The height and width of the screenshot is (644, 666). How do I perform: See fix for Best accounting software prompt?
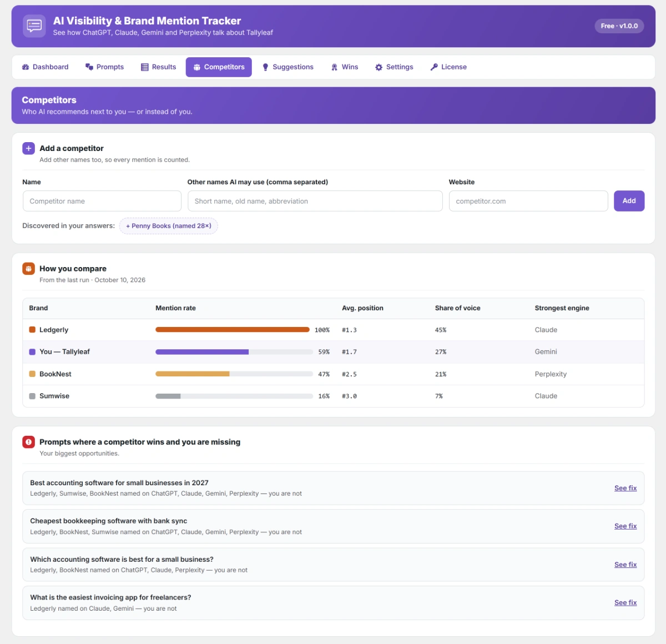point(625,488)
